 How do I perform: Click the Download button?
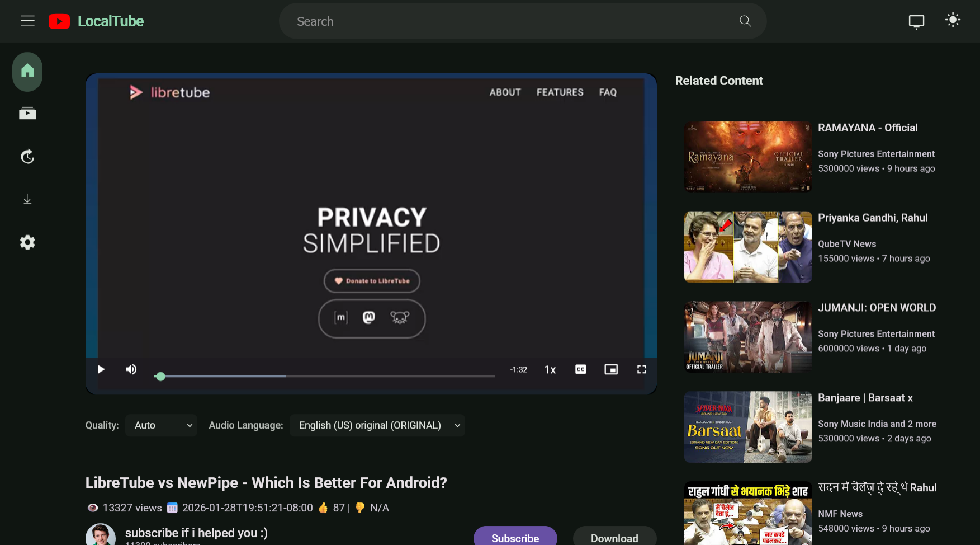(614, 538)
